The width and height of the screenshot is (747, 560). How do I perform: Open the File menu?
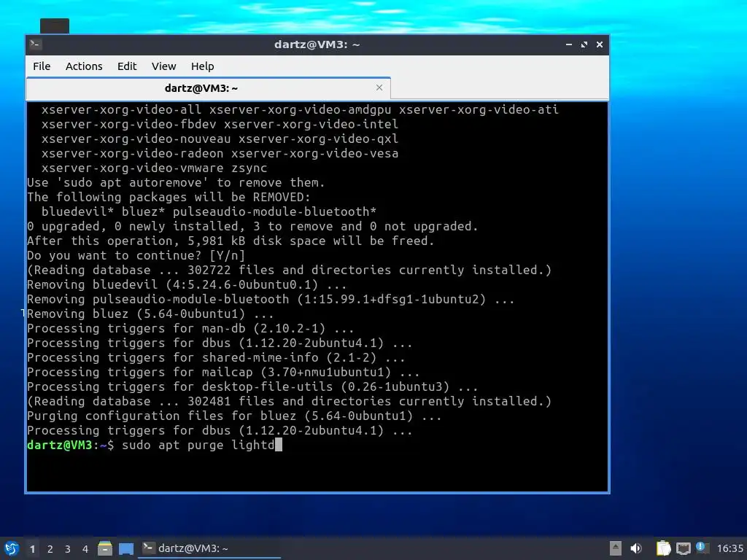42,66
